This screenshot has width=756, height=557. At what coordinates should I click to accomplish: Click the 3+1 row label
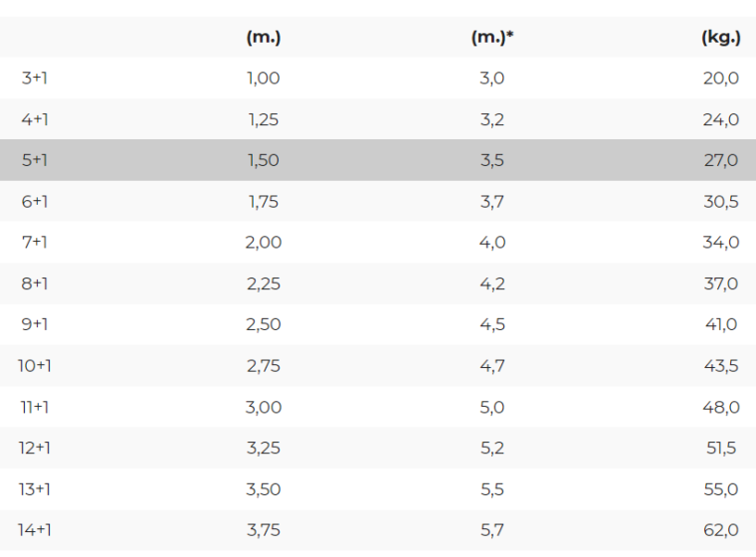click(x=34, y=79)
